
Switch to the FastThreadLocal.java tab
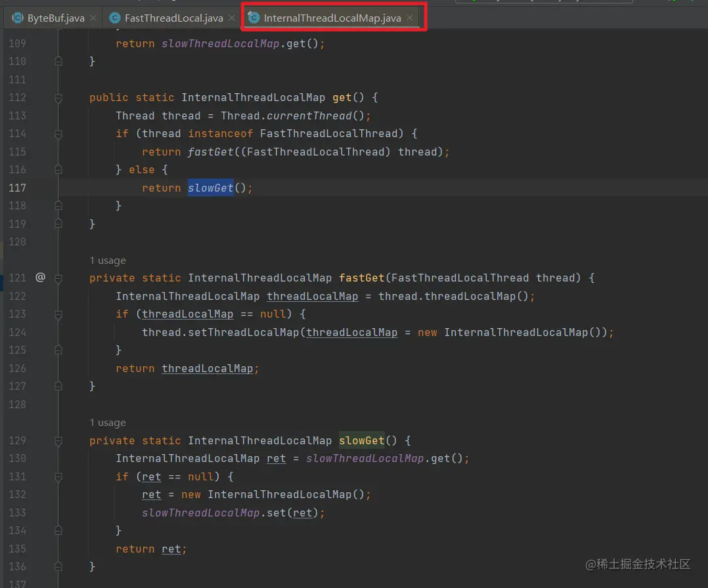tap(174, 18)
